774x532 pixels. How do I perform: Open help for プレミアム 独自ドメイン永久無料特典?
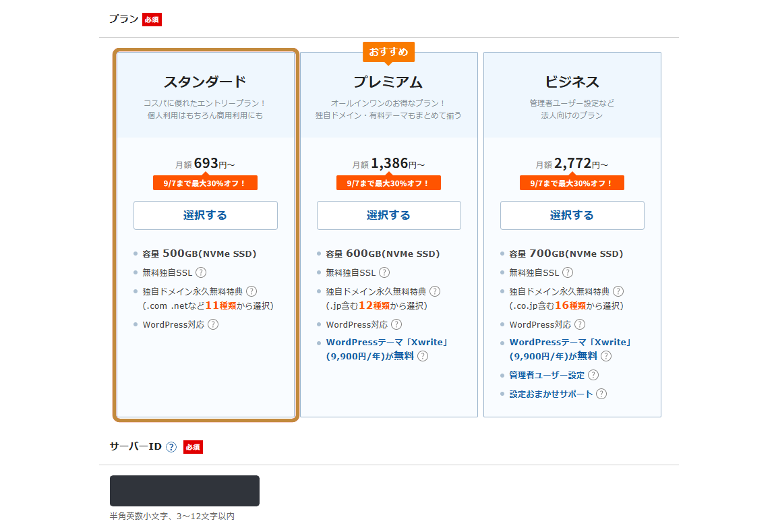click(x=435, y=291)
